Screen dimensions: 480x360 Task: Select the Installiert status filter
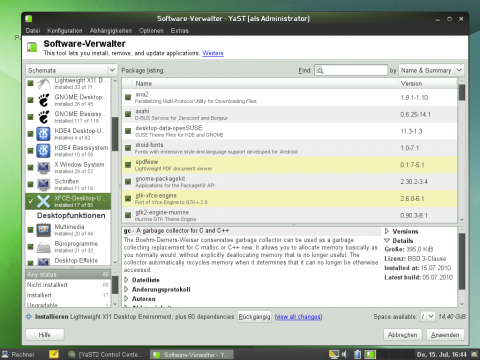68,295
